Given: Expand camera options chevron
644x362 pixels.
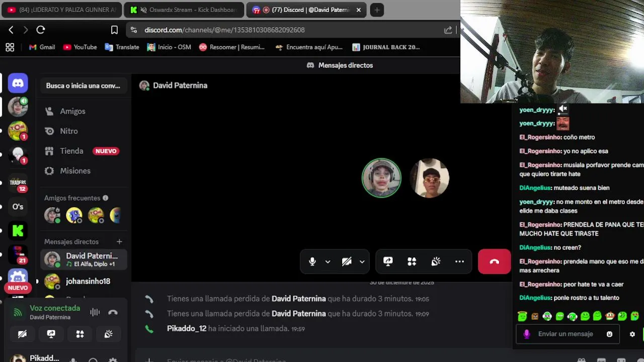Looking at the screenshot, I should pos(362,261).
